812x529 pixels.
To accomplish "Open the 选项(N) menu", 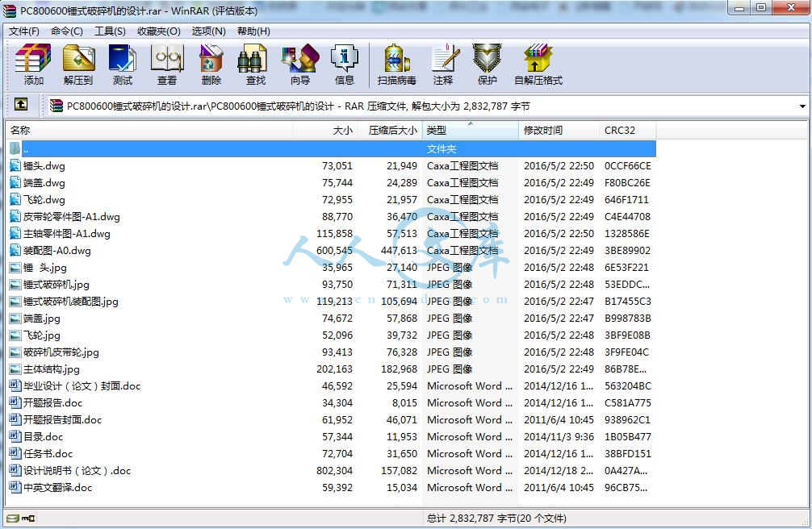I will [x=209, y=31].
